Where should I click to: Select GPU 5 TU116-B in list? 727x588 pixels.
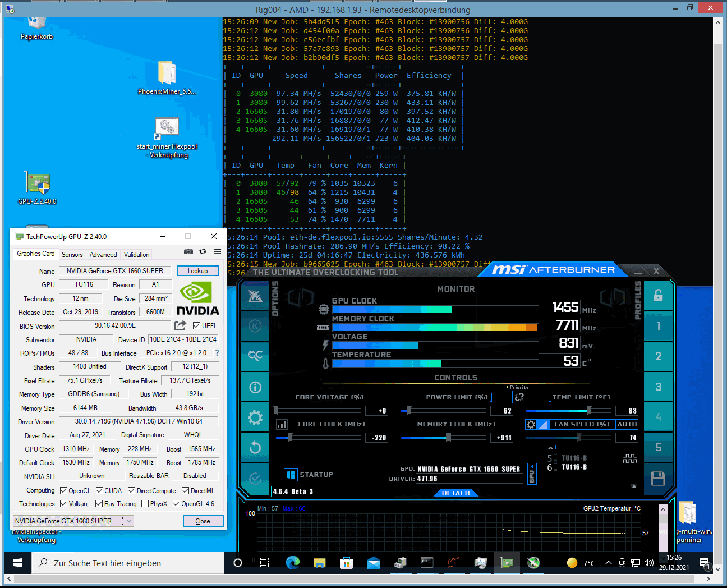[567, 458]
